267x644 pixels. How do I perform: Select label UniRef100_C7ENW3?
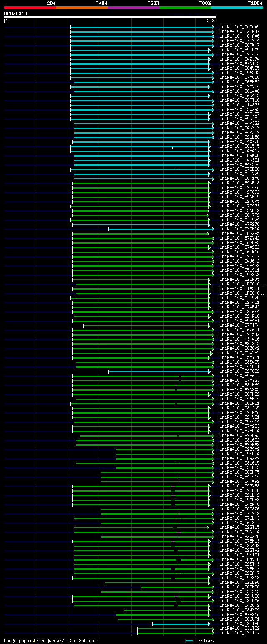(239, 541)
